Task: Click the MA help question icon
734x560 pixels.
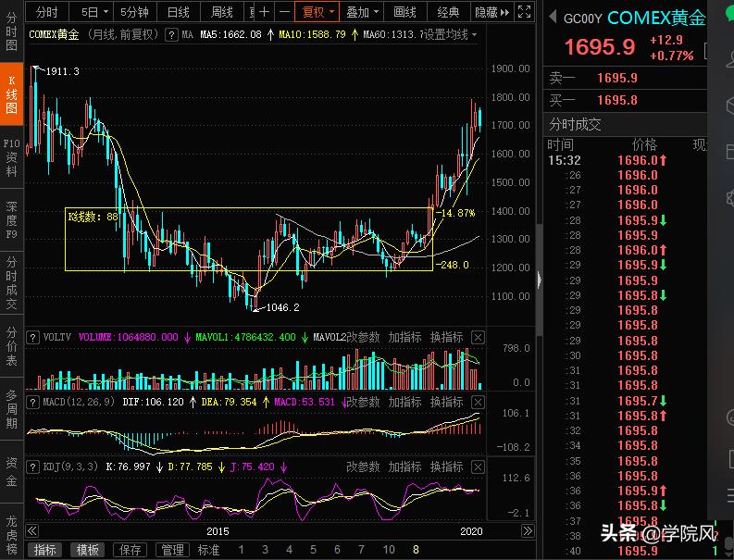Action: pyautogui.click(x=171, y=34)
